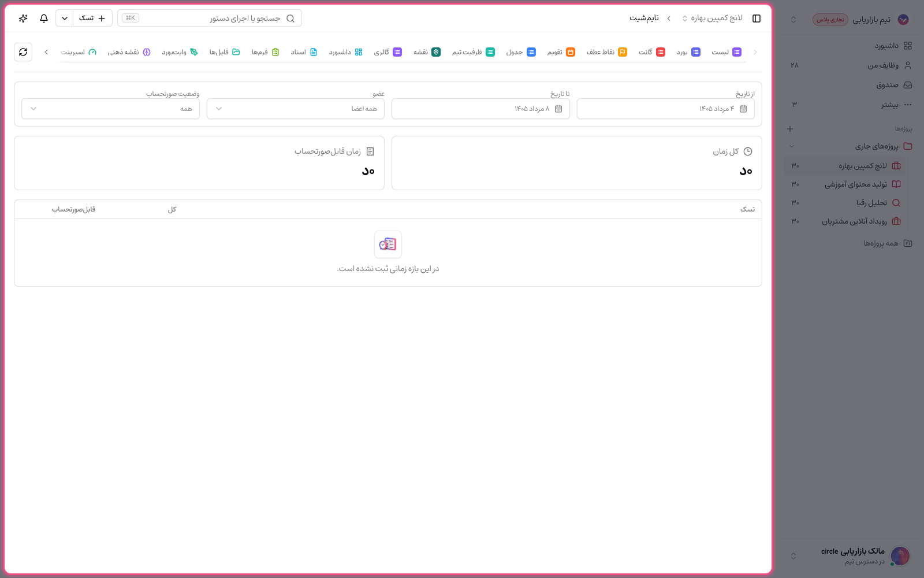The height and width of the screenshot is (578, 924).
Task: Switch to the فرم‌ها tab
Action: tap(265, 52)
